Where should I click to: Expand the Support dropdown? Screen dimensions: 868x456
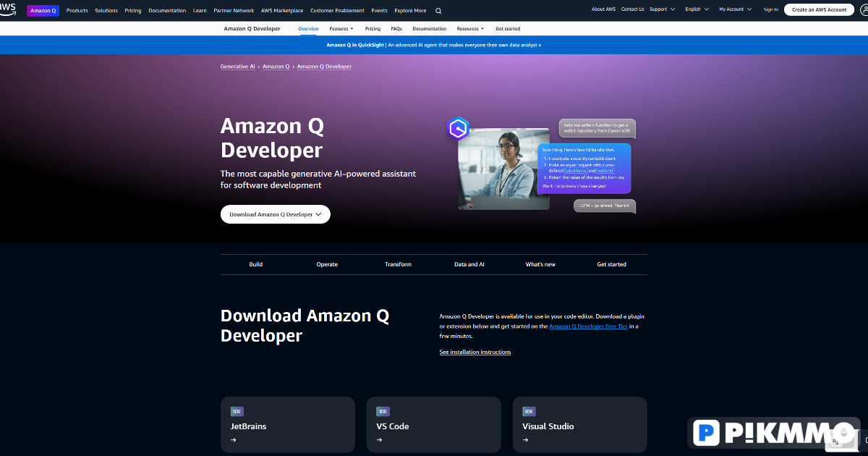(662, 9)
